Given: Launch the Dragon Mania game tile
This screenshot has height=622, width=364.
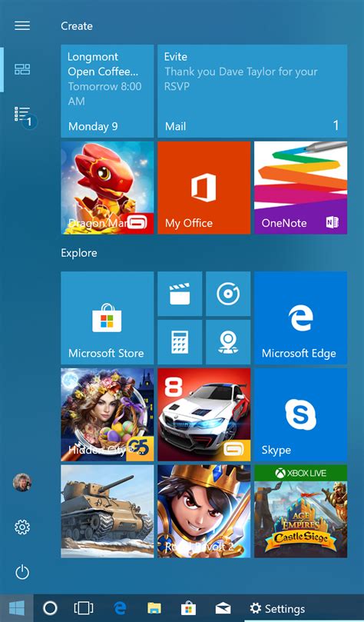Looking at the screenshot, I should tap(108, 188).
